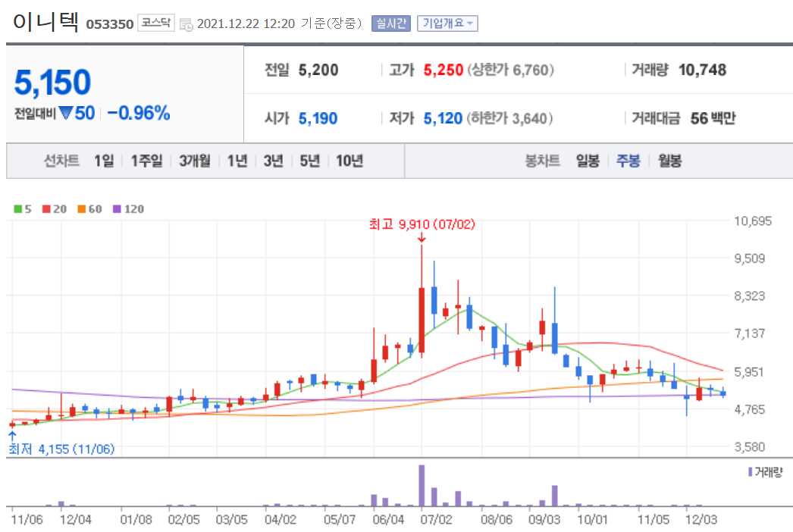Enable 실시간 real-time mode
The image size is (793, 532).
[390, 23]
